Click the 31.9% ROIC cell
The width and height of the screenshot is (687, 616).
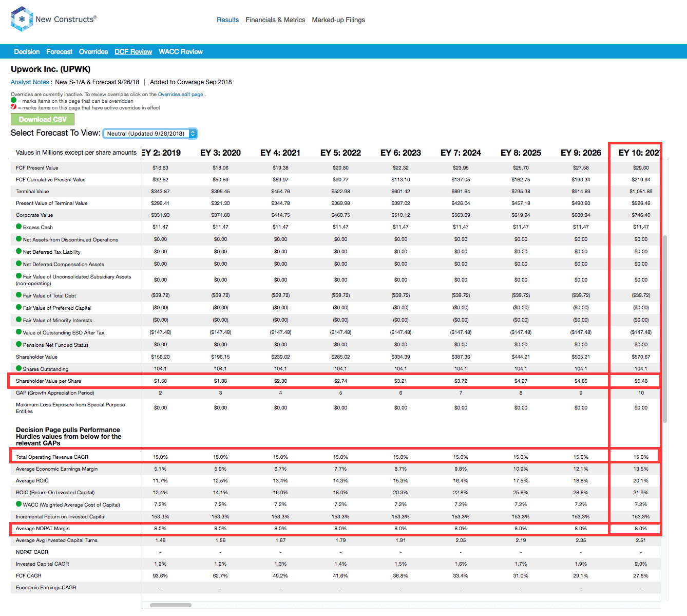point(641,493)
